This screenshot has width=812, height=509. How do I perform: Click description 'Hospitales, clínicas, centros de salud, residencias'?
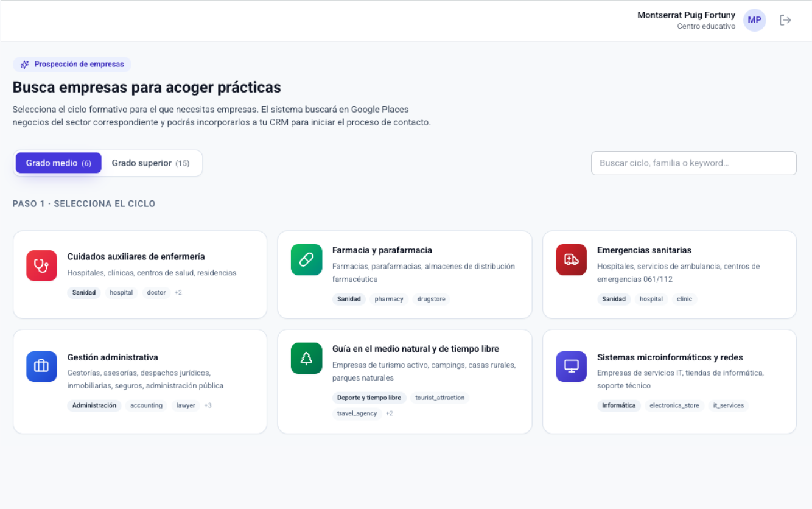coord(152,273)
